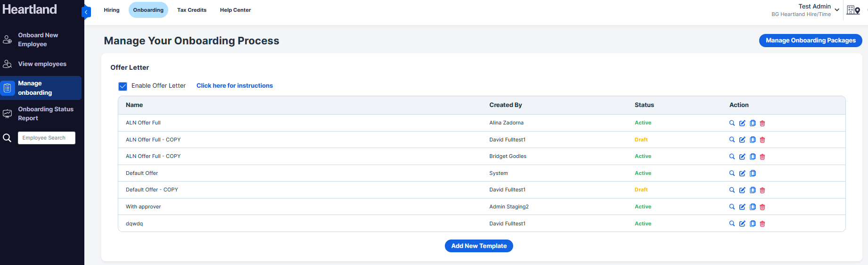Image resolution: width=868 pixels, height=265 pixels.
Task: Edit Bridget Godles' ALN Offer copy
Action: [742, 157]
